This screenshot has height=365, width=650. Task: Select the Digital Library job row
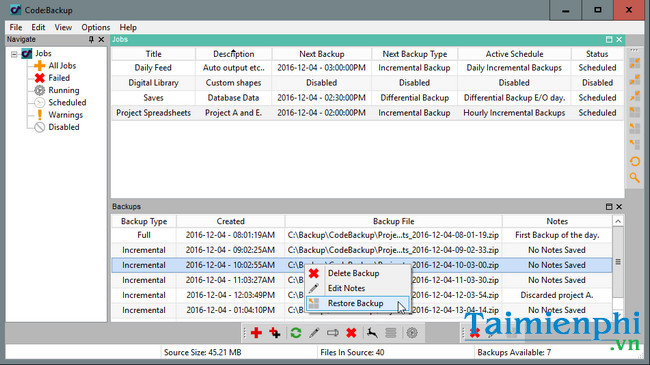click(x=367, y=83)
